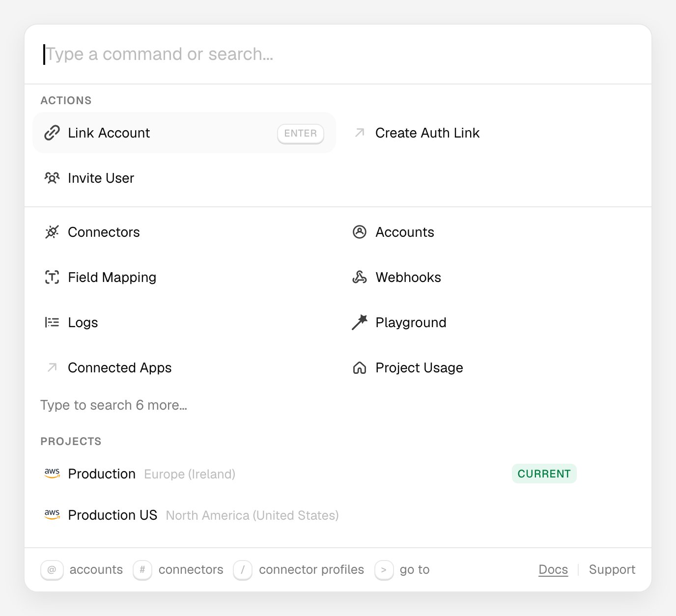The image size is (676, 616).
Task: Click the Accounts person-circle icon
Action: 360,232
